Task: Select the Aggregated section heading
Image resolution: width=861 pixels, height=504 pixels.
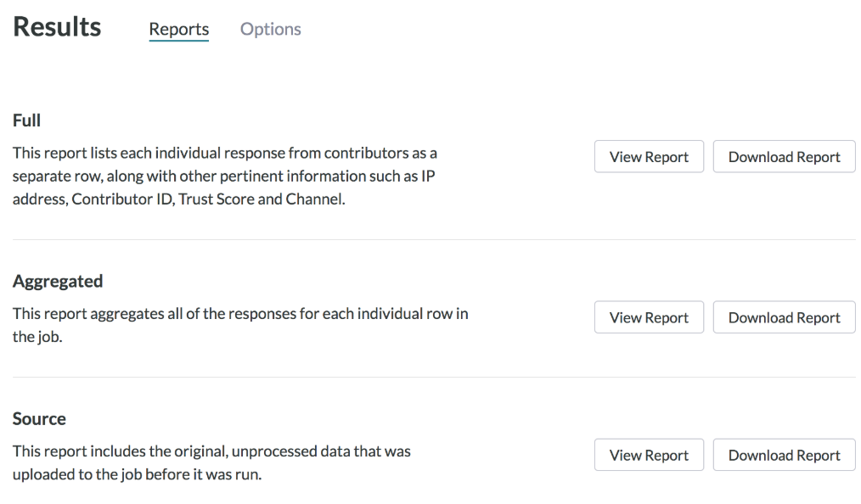Action: point(58,281)
